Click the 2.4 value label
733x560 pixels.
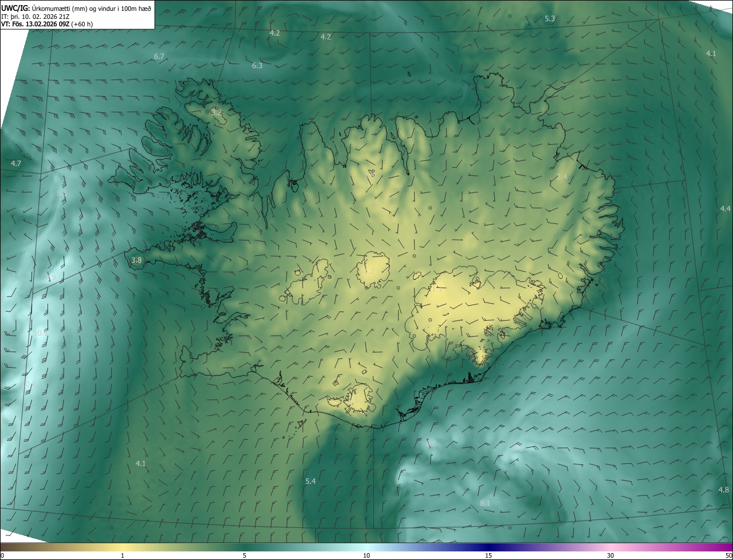pos(562,177)
